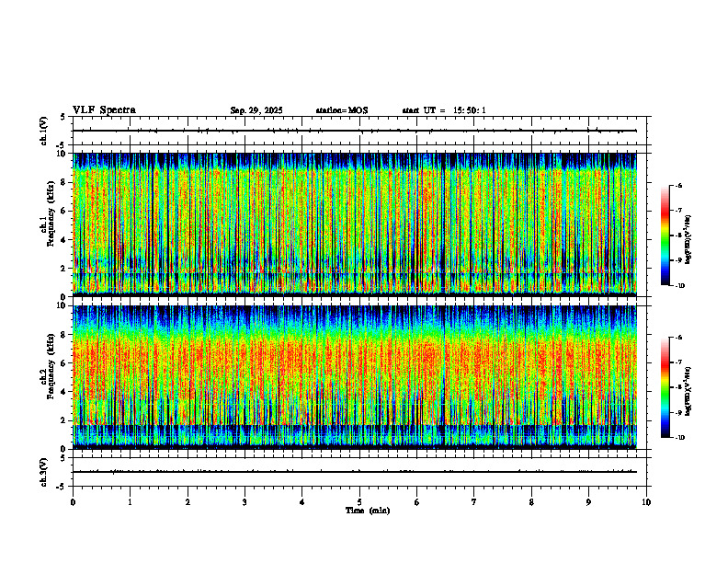Click the "8" tick on ch.1 frequency axis
This screenshot has width=728, height=563.
click(64, 182)
